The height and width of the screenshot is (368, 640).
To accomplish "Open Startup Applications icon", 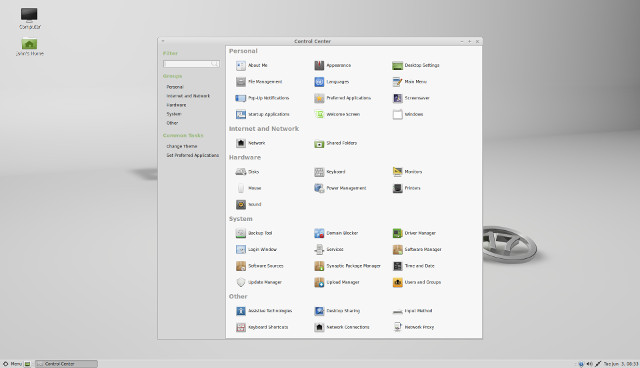I will click(x=241, y=114).
